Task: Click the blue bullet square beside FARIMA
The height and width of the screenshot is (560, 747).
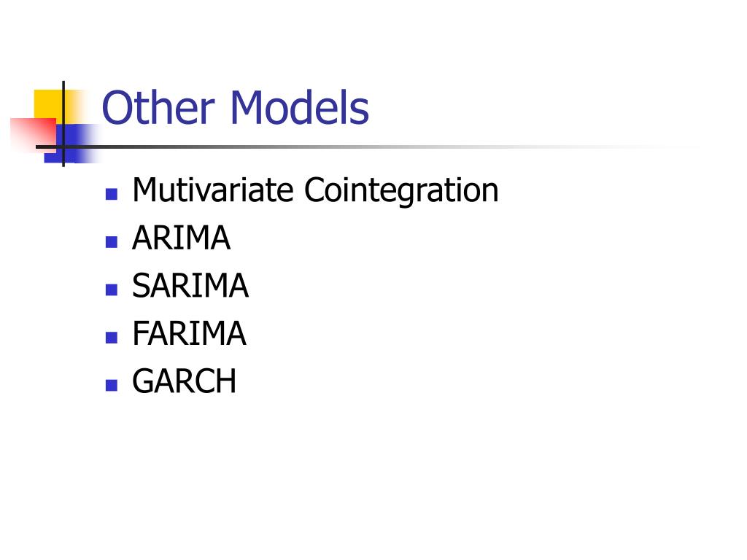Action: (x=112, y=338)
